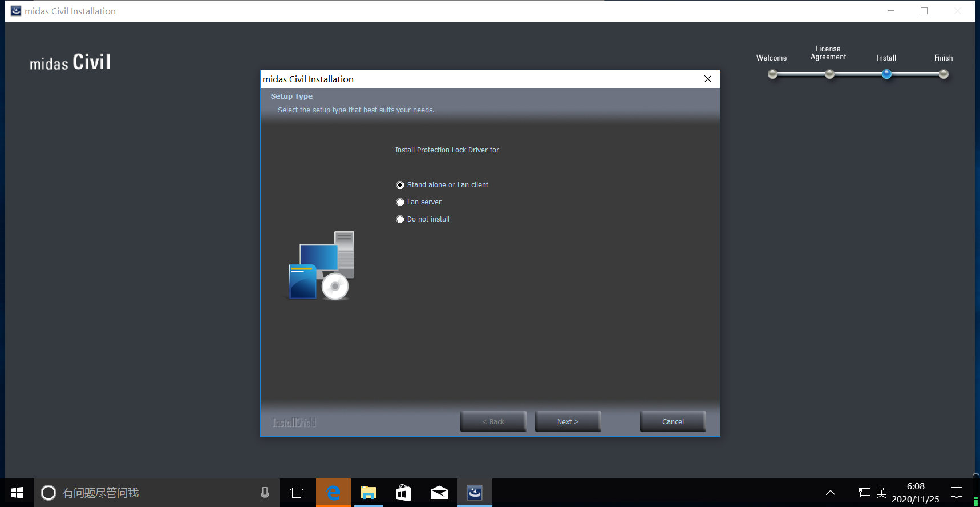Open File Explorer from the taskbar
980x507 pixels.
pyautogui.click(x=368, y=493)
